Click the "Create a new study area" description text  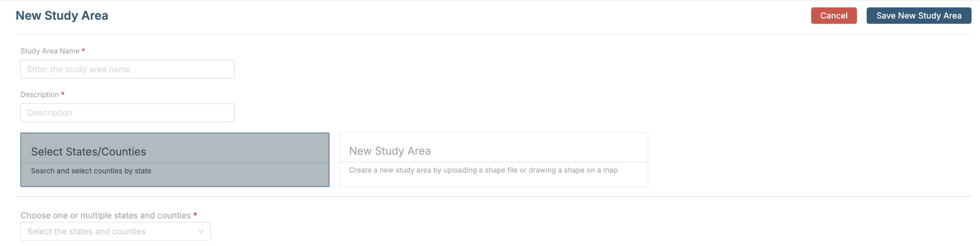click(x=483, y=170)
